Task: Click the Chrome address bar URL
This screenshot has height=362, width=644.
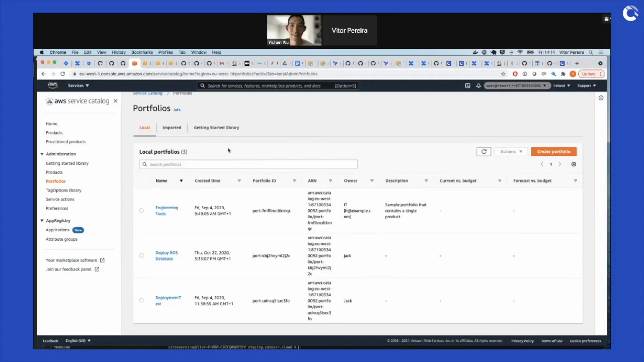Action: coord(198,74)
